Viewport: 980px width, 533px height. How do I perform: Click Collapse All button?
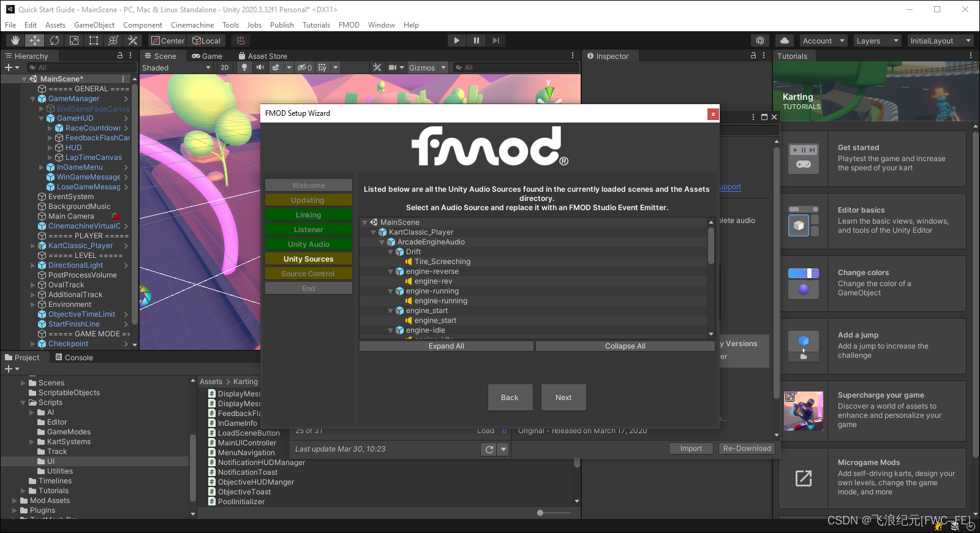[x=625, y=346]
